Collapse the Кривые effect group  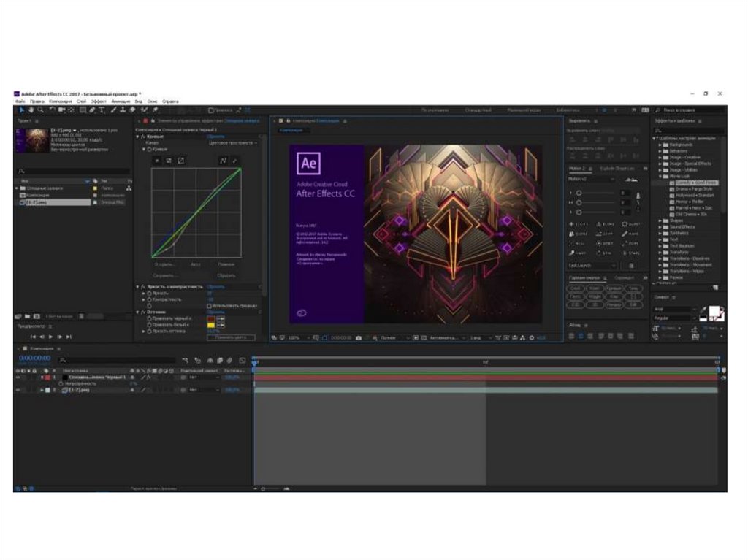tap(137, 137)
